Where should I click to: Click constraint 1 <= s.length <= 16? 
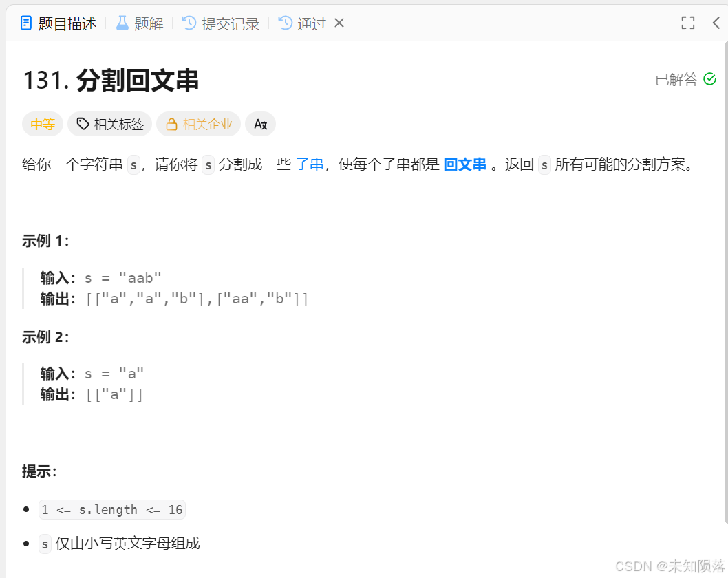pyautogui.click(x=112, y=509)
